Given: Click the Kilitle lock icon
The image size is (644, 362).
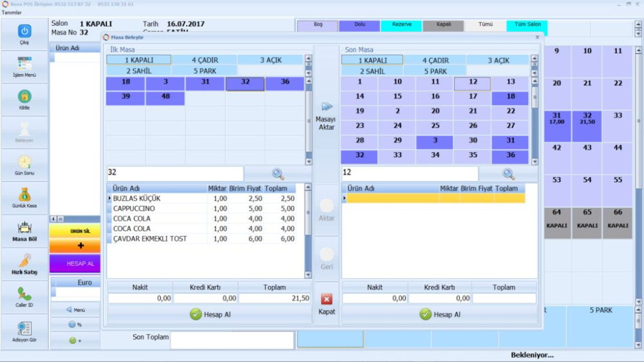Looking at the screenshot, I should click(24, 98).
